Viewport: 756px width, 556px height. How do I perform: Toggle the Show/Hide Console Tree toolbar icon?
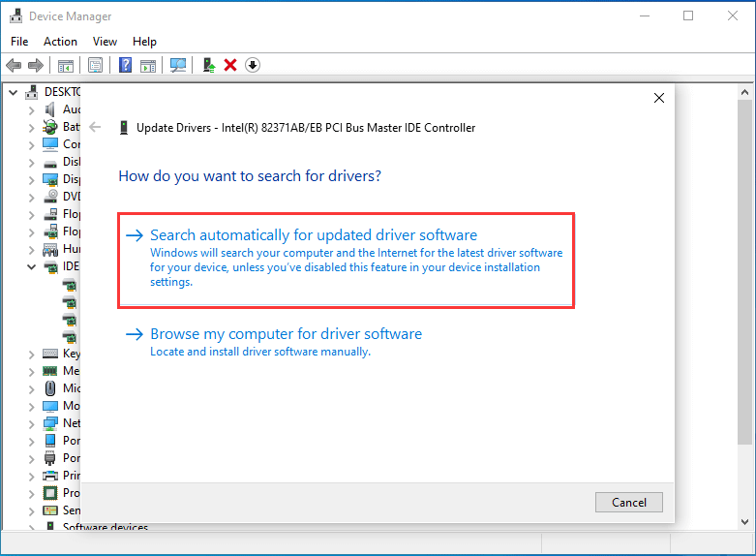66,65
